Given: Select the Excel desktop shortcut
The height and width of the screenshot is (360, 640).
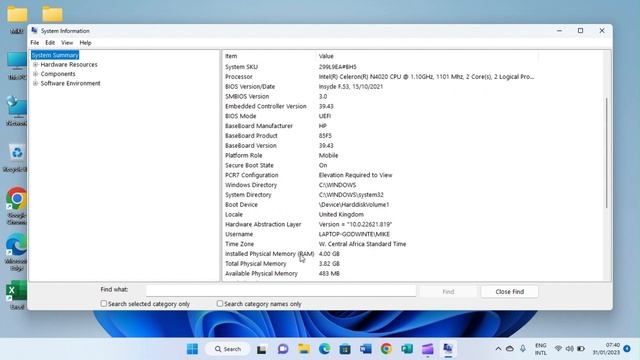Looking at the screenshot, I should (17, 295).
